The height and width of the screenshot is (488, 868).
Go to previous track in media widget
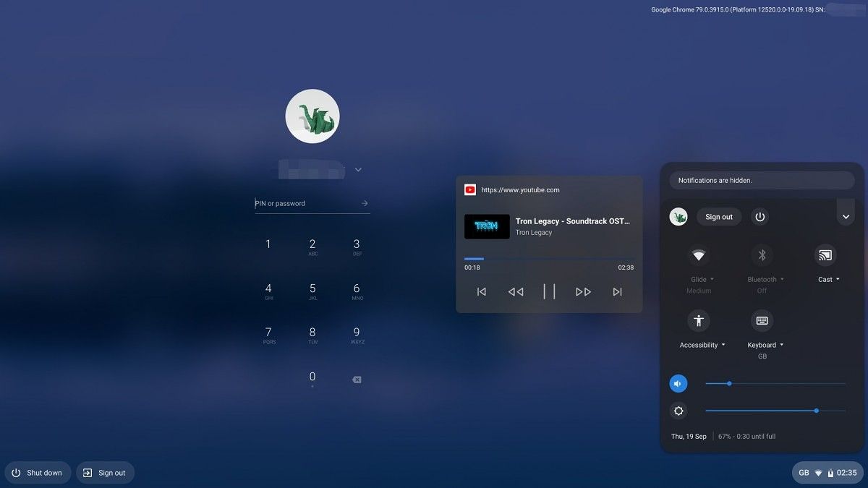click(x=482, y=291)
